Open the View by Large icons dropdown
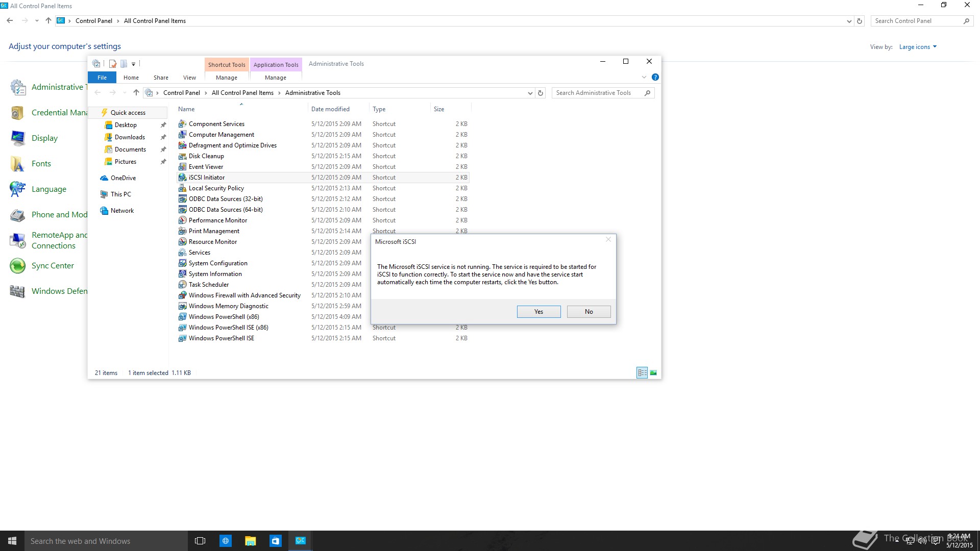Screen dimensions: 980x551 [918, 47]
